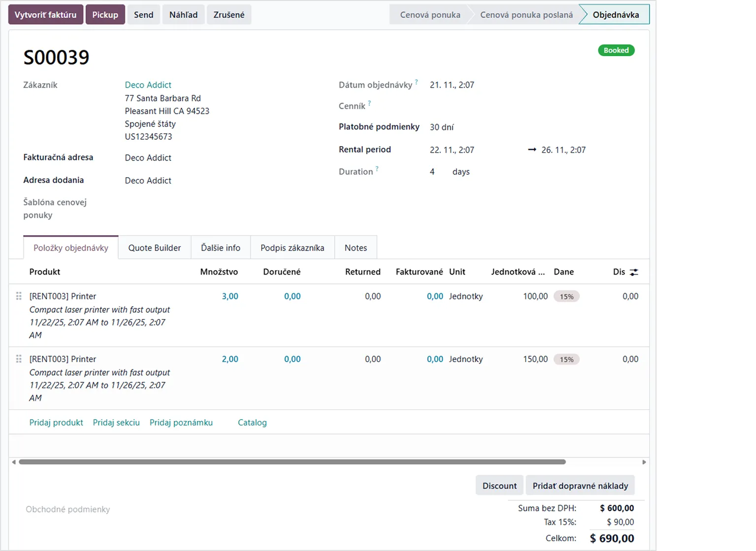The width and height of the screenshot is (756, 551).
Task: Click the help icon next to Duration
Action: pyautogui.click(x=377, y=169)
